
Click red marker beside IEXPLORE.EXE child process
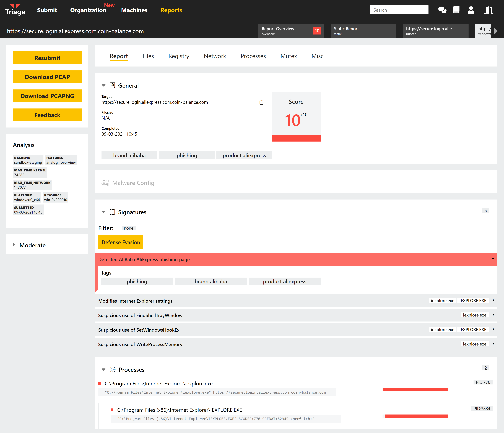(x=112, y=410)
